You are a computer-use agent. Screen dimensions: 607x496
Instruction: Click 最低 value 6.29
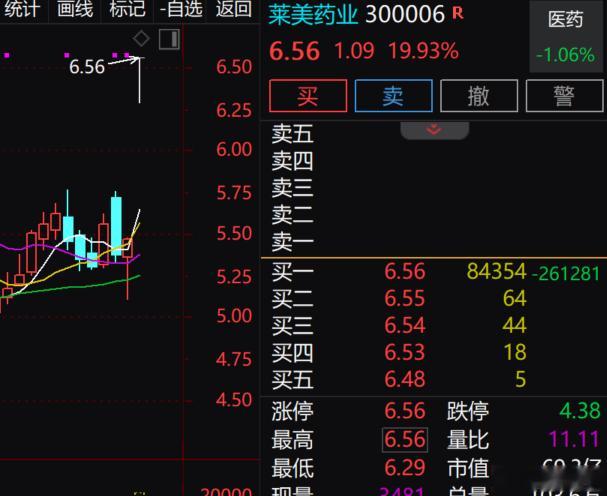(x=405, y=468)
